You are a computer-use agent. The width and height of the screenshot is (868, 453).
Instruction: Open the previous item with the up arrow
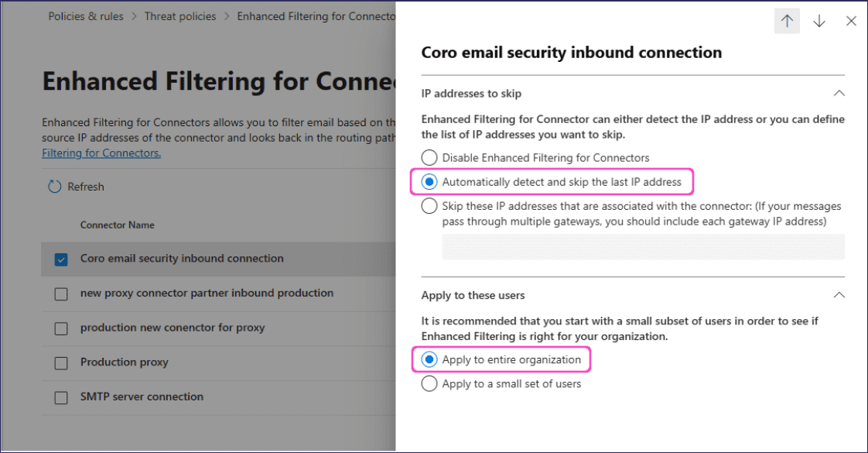coord(787,21)
